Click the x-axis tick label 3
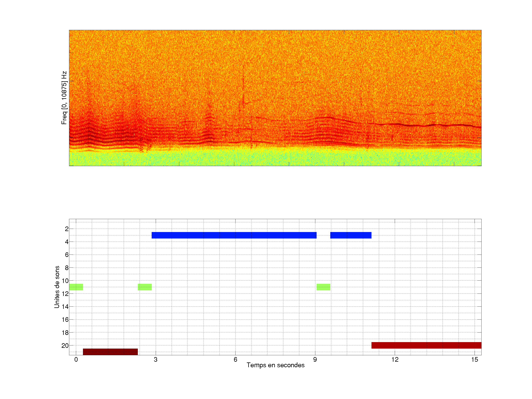This screenshot has width=532, height=399. pos(156,359)
